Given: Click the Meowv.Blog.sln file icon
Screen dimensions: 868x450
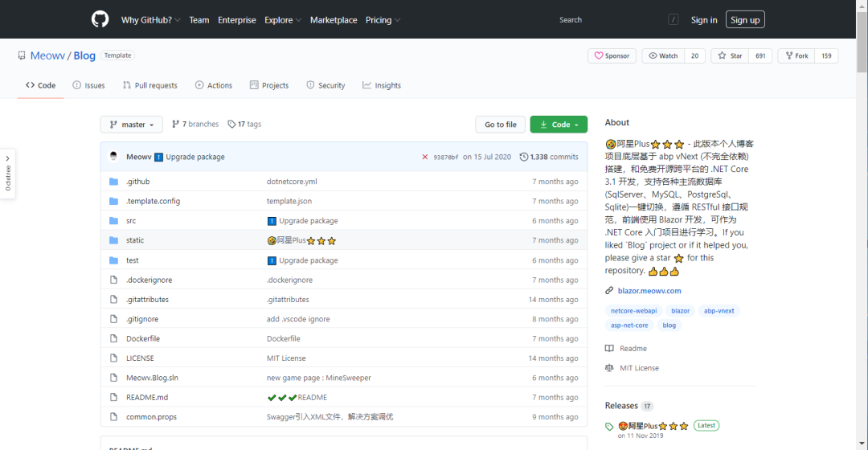Looking at the screenshot, I should 113,378.
